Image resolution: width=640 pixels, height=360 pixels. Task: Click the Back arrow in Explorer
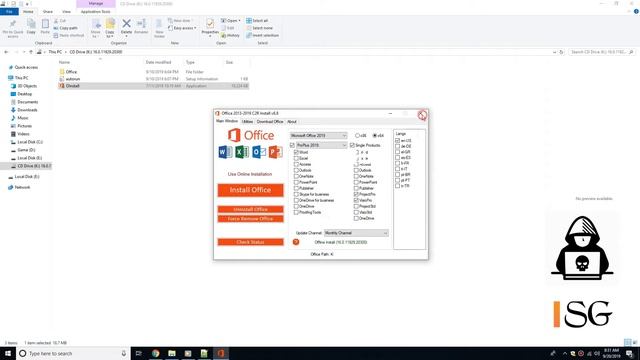(6, 52)
